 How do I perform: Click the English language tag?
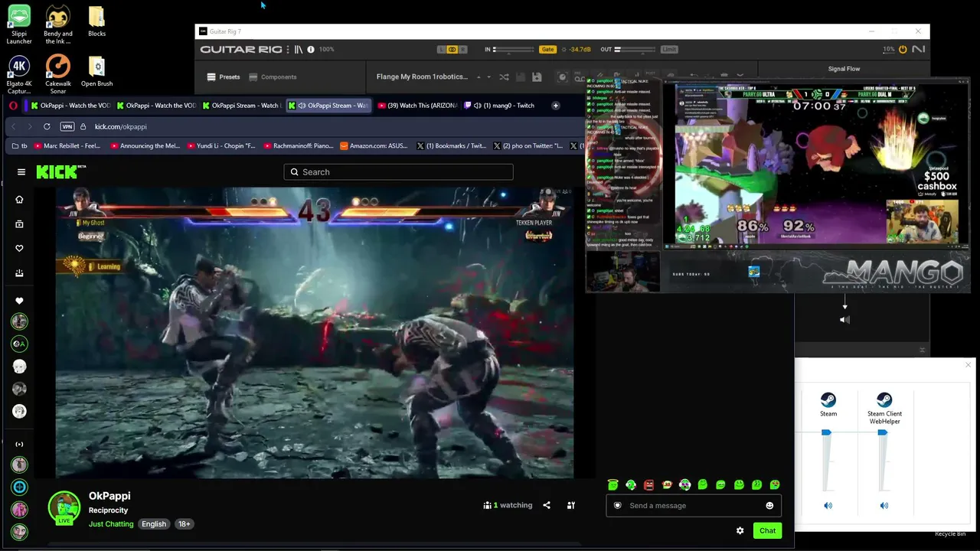[x=154, y=524]
